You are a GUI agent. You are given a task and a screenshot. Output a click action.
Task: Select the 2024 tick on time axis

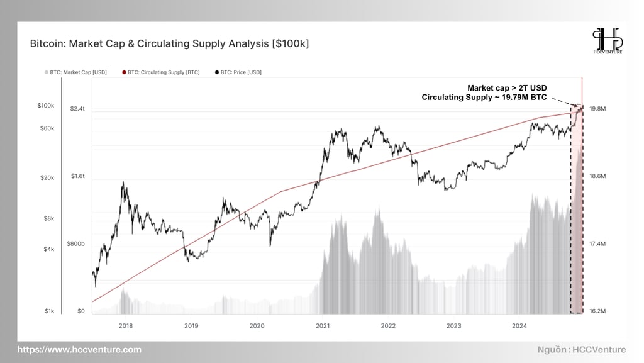(x=519, y=326)
